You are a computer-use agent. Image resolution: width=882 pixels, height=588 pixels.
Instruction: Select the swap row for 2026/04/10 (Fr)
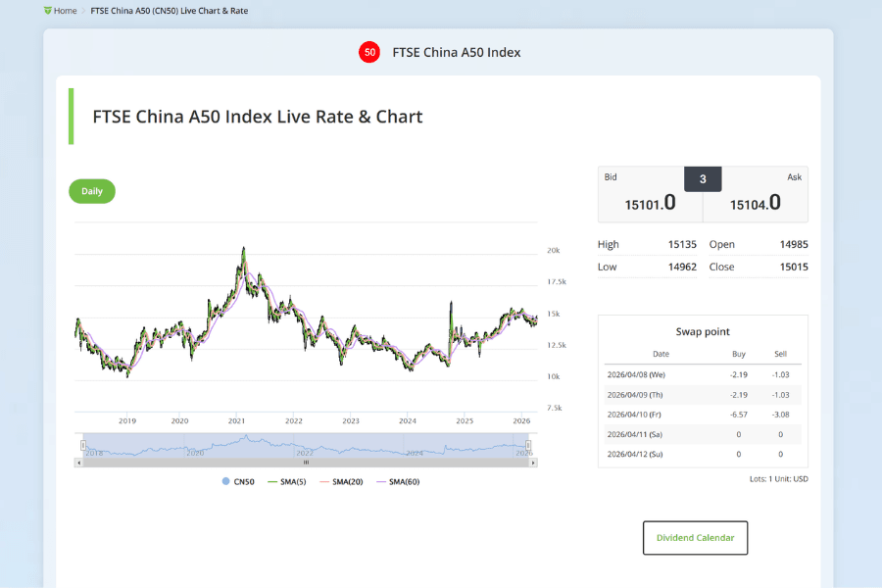pos(703,414)
